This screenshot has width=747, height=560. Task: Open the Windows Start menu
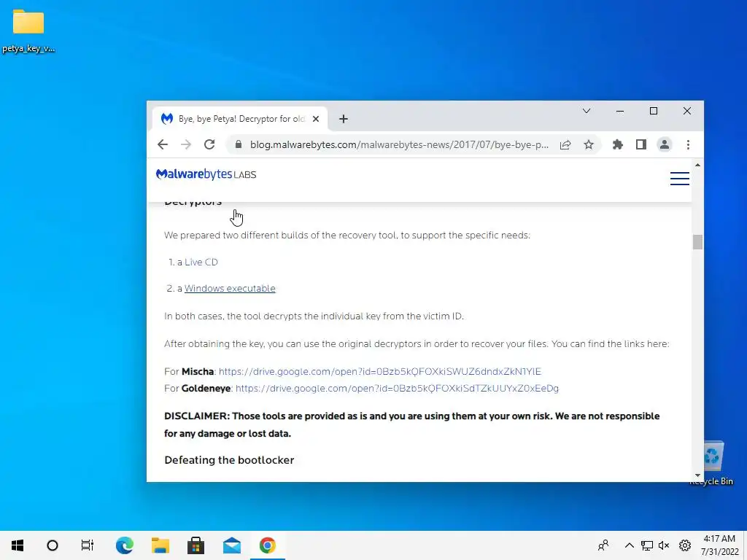[x=18, y=545]
